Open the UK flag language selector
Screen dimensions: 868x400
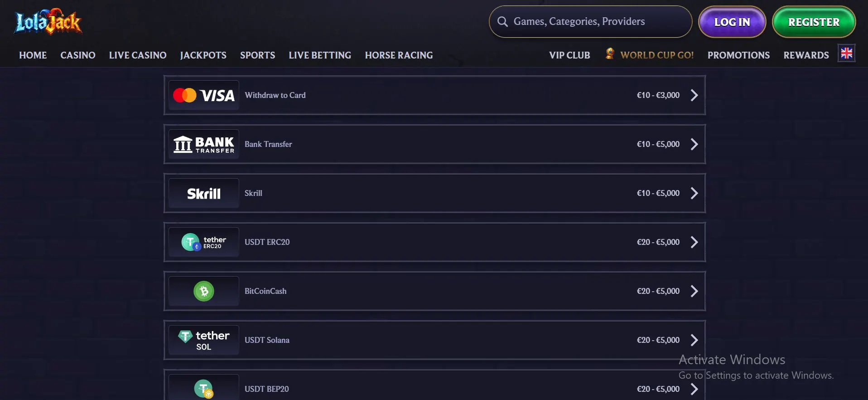[846, 54]
